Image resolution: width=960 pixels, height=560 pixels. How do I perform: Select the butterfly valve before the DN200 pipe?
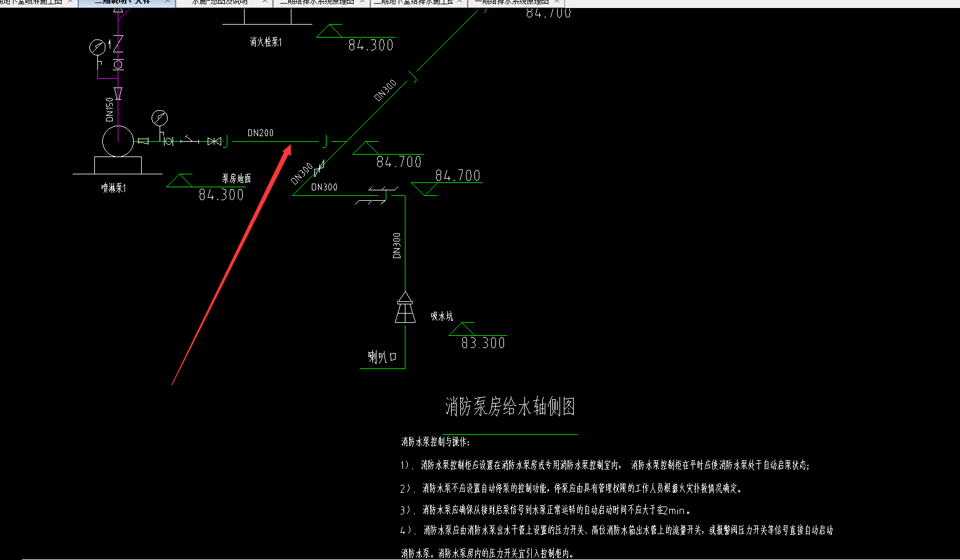click(x=214, y=142)
